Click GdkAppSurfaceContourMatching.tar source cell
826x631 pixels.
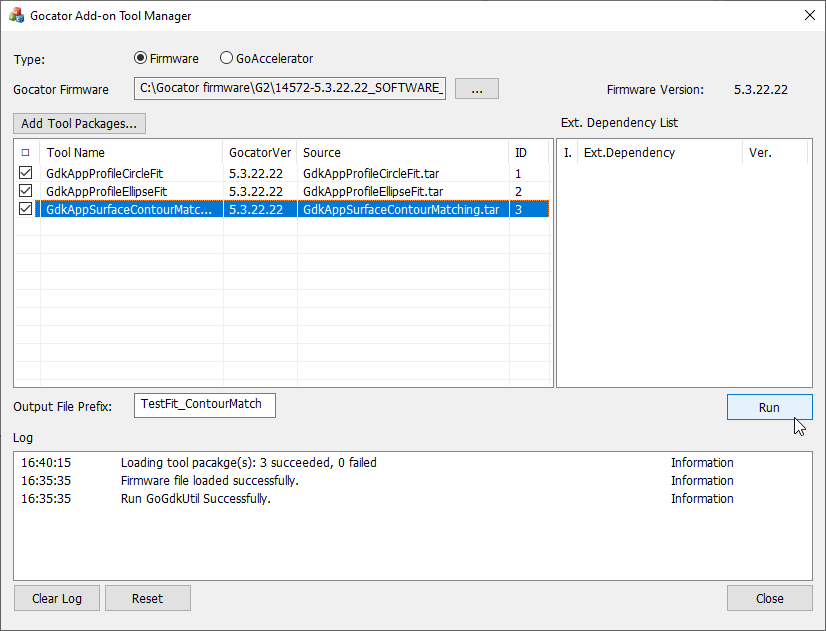(x=401, y=209)
